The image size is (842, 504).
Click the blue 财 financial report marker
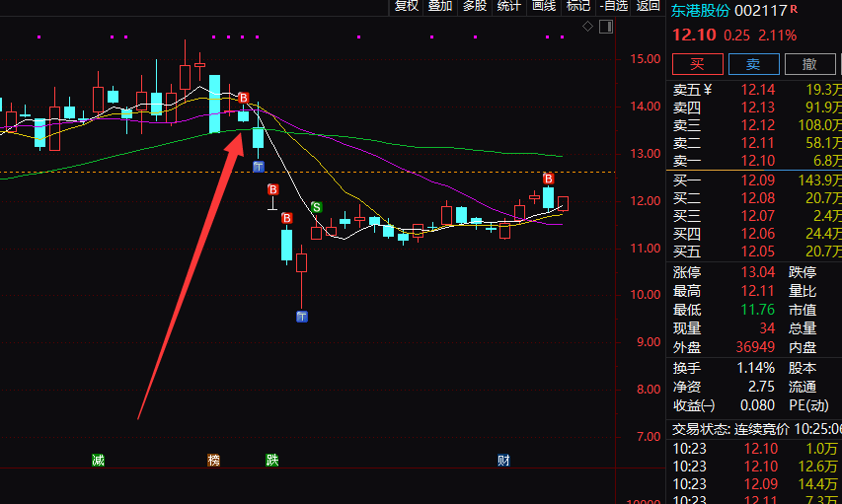(503, 460)
